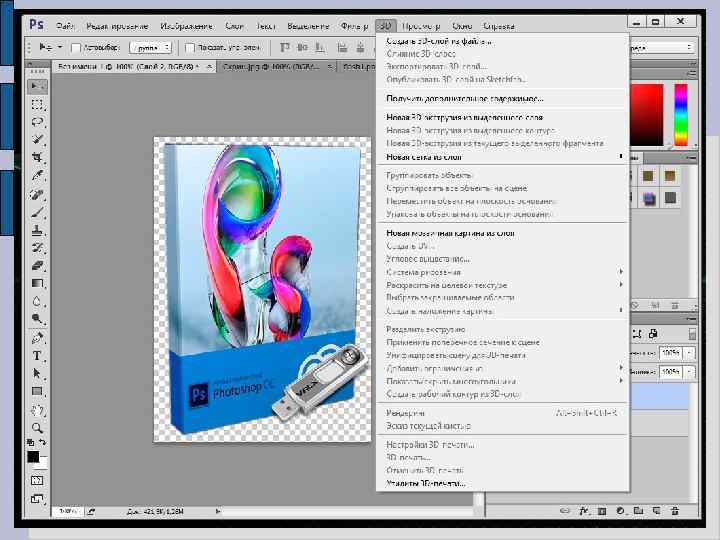
Task: Open the Move tool preset picker arrow
Action: click(60, 47)
